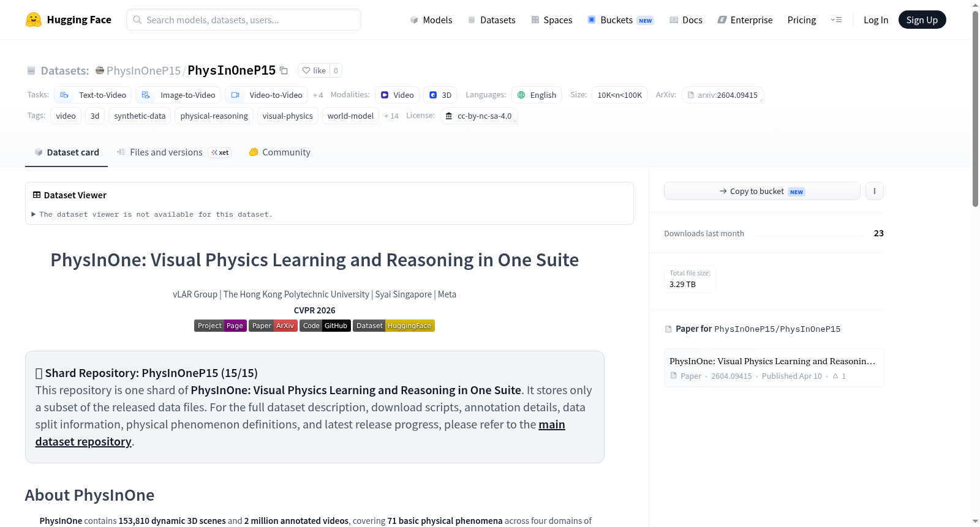Click the upvote triangle on the paper card
Image resolution: width=980 pixels, height=527 pixels.
pos(835,376)
